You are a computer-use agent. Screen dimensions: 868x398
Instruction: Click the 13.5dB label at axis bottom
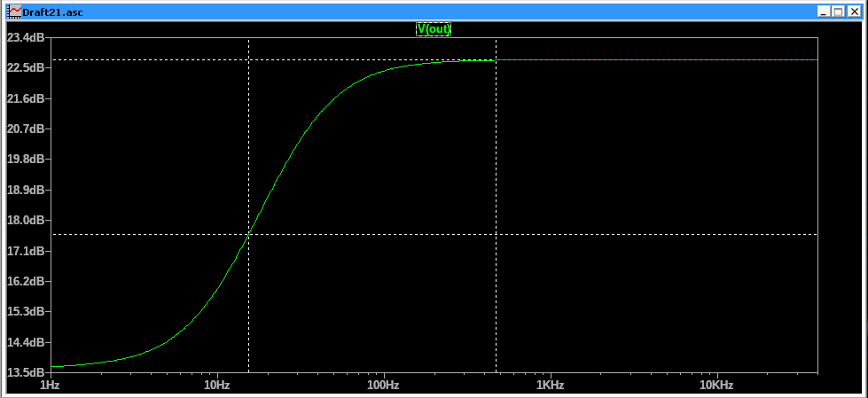[25, 372]
